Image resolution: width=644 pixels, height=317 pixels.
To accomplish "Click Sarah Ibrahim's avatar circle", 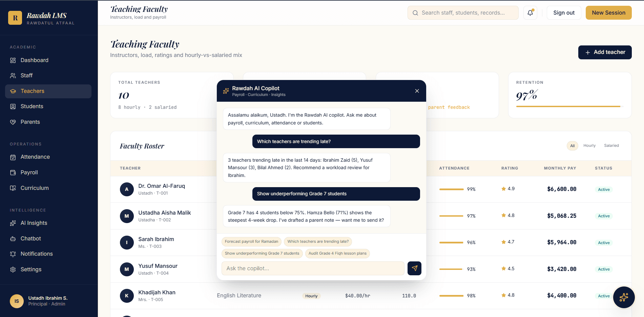I will click(127, 242).
